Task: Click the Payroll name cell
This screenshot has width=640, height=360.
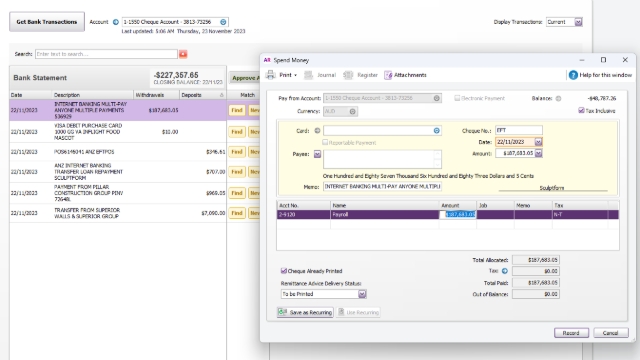Action: (x=384, y=214)
